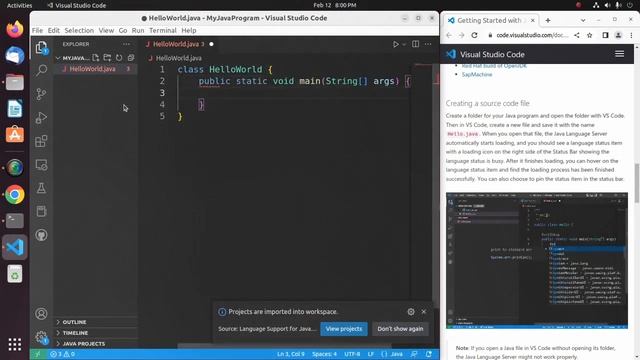Open the Manage gear in activity bar

click(x=41, y=337)
